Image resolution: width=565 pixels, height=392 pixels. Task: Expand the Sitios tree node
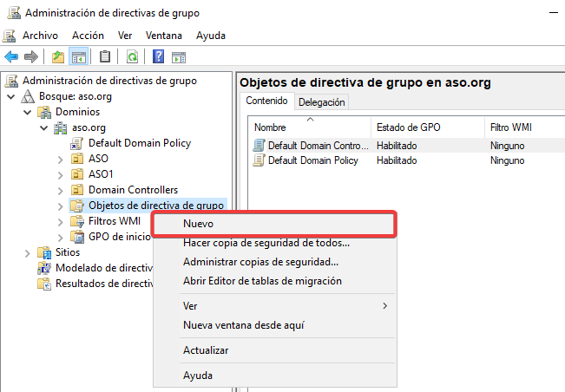pos(28,252)
